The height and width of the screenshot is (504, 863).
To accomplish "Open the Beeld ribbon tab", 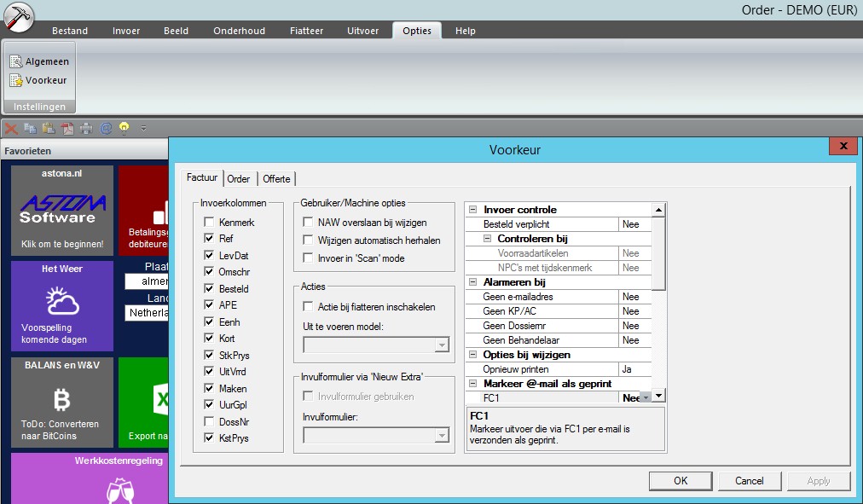I will click(177, 31).
